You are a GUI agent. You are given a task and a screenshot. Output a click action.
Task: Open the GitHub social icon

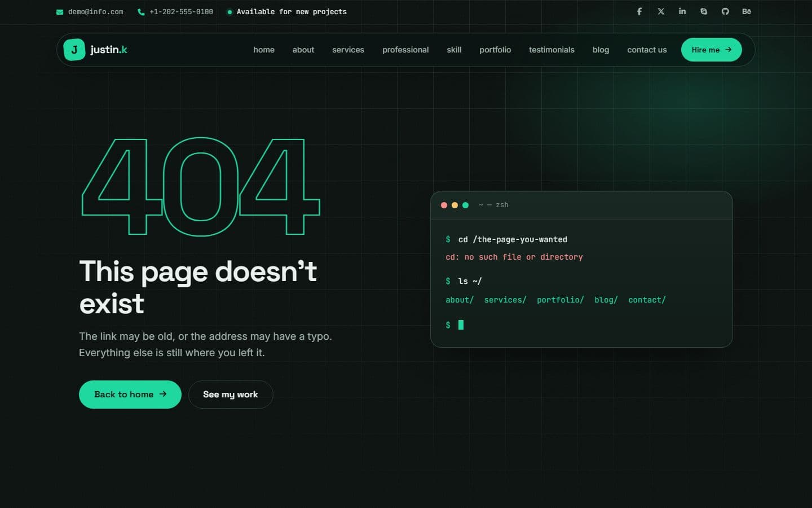click(725, 11)
